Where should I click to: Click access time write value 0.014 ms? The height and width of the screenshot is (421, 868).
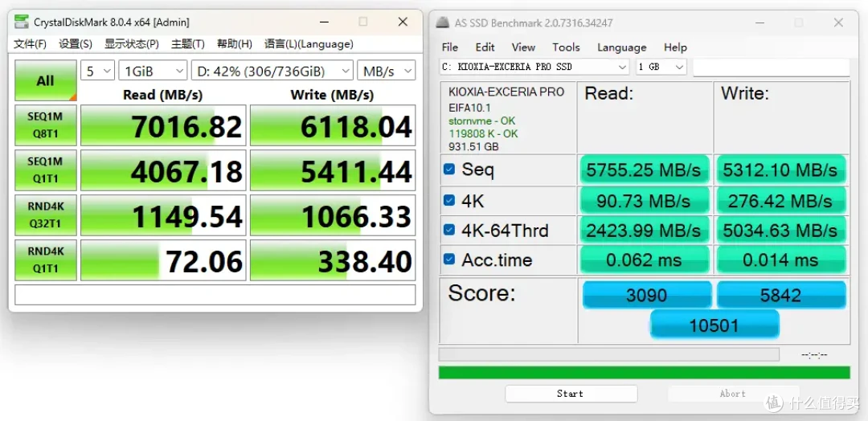pos(781,260)
